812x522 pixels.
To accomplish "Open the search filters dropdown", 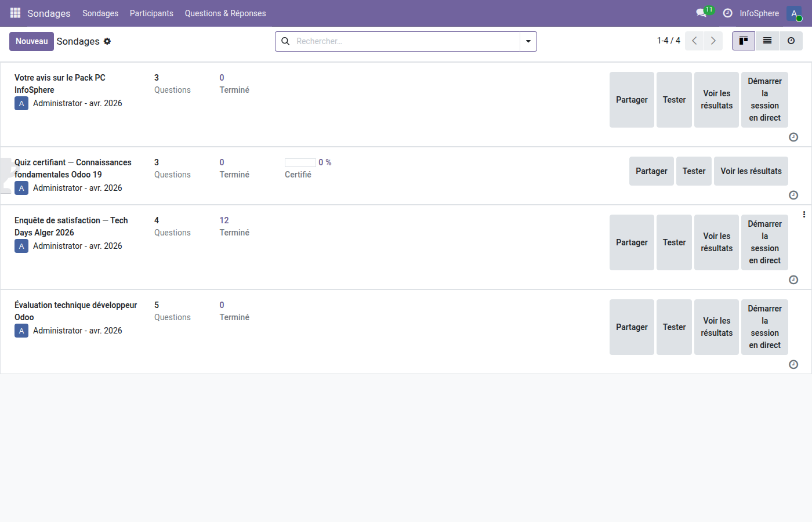I will pyautogui.click(x=528, y=41).
